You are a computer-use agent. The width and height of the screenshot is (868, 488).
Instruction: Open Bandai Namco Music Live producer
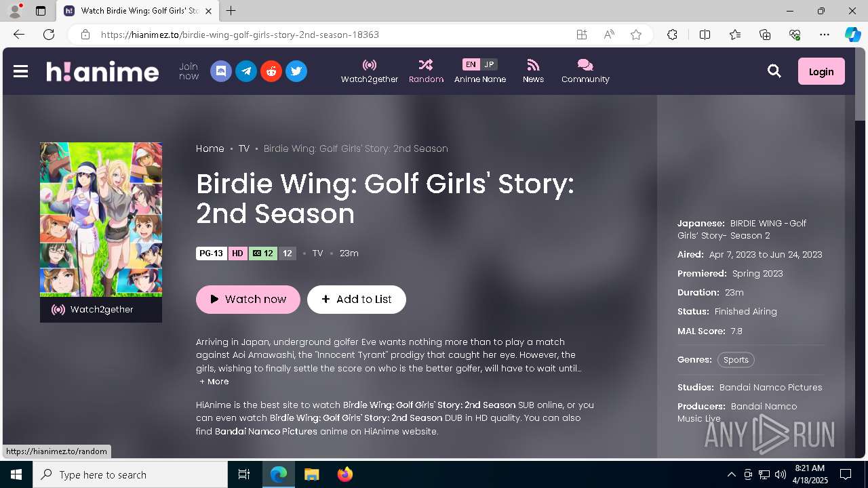[x=737, y=412]
